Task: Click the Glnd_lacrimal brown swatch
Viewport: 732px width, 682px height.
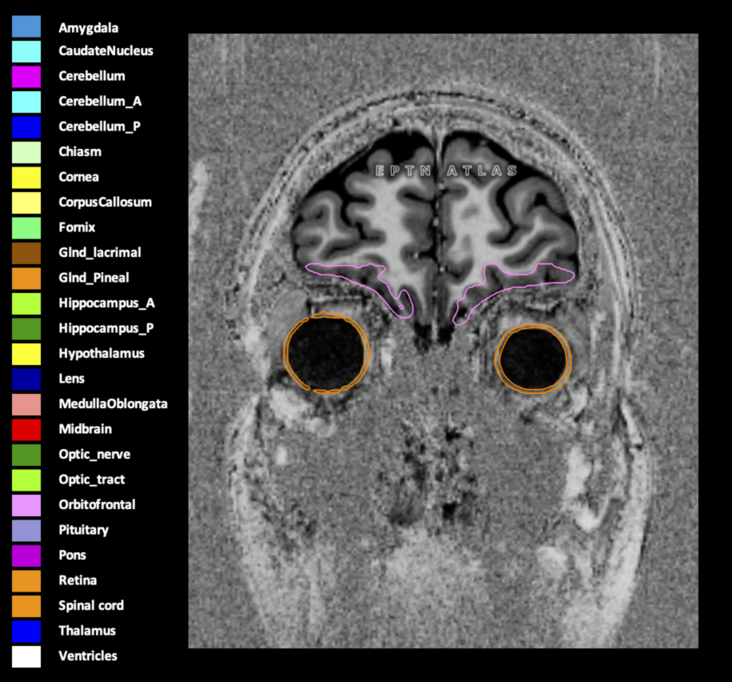Action: pyautogui.click(x=26, y=253)
